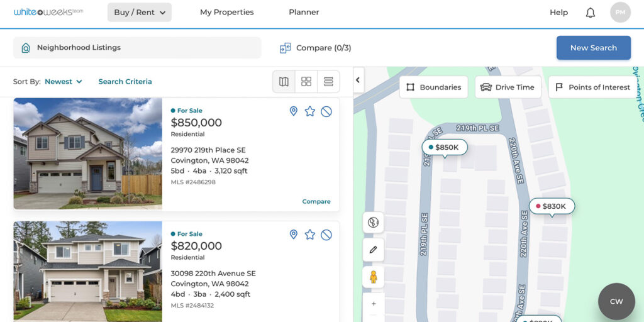644x322 pixels.
Task: Click the Street View pegman icon
Action: tap(373, 277)
